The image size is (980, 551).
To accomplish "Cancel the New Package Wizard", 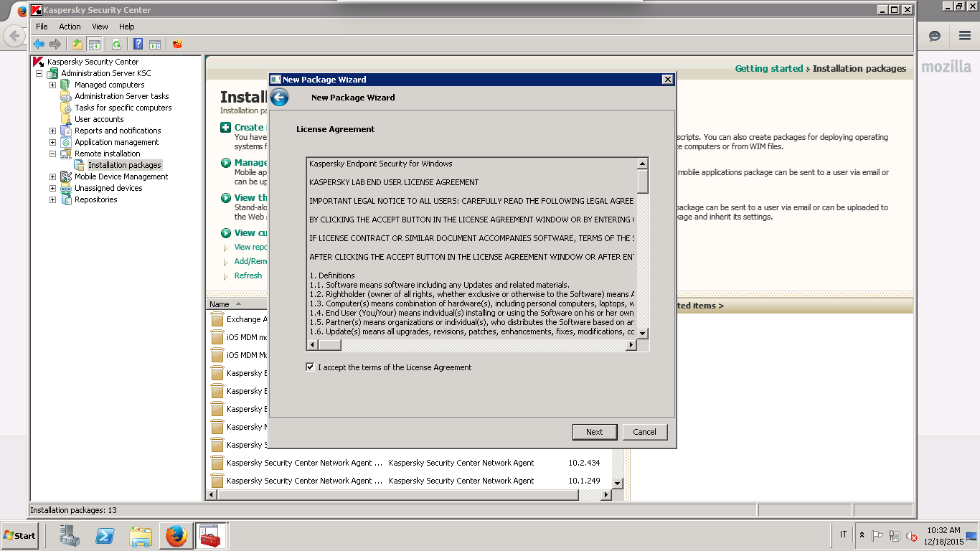I will (x=644, y=432).
